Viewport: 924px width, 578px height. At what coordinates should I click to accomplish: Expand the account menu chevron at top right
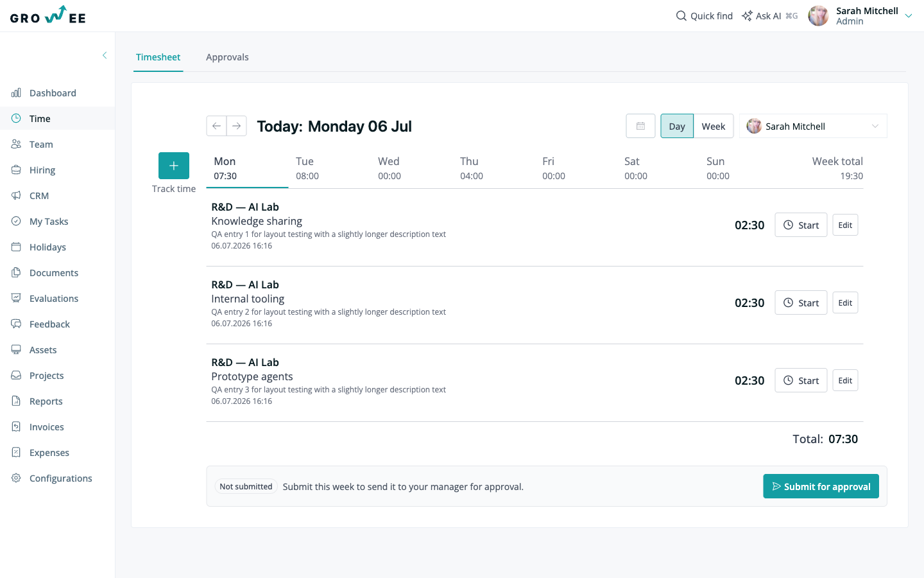pyautogui.click(x=909, y=16)
